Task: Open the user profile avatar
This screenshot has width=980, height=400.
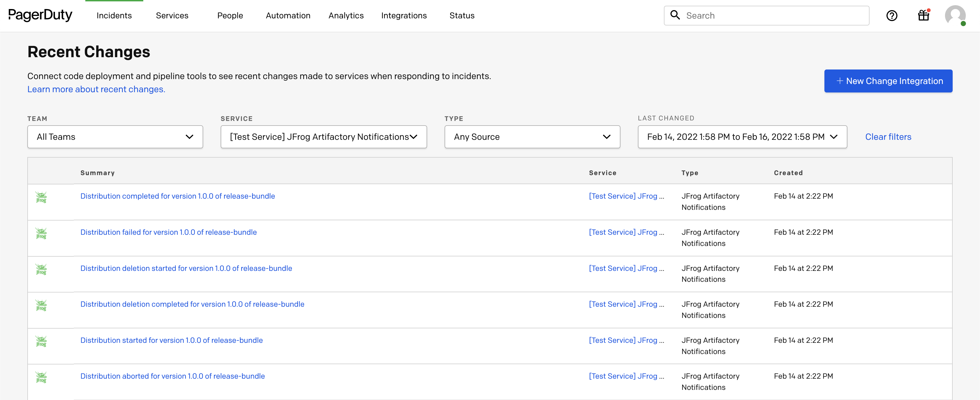Action: click(x=955, y=16)
